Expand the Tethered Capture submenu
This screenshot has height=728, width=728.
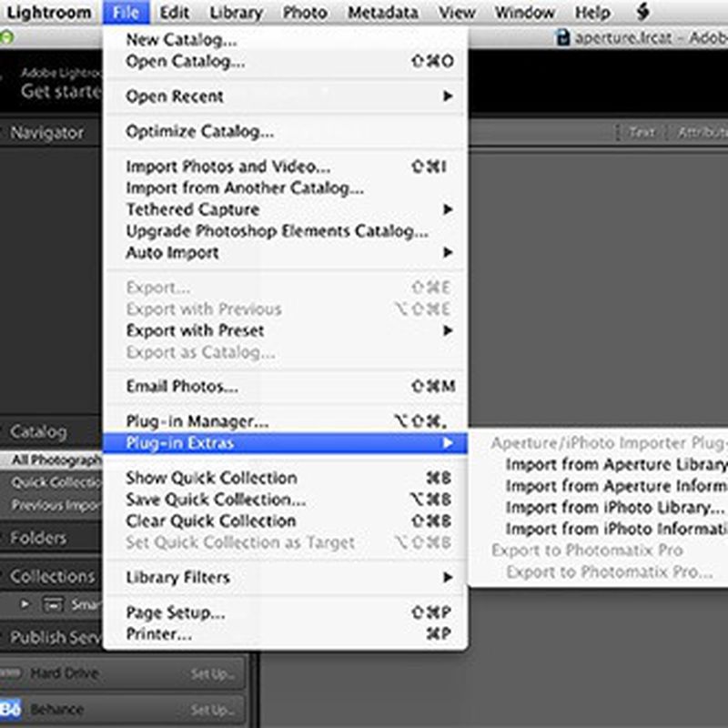[448, 209]
